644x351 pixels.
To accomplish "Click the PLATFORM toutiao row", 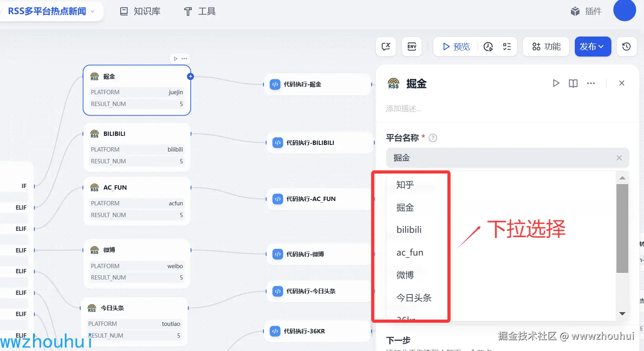I will pos(134,324).
